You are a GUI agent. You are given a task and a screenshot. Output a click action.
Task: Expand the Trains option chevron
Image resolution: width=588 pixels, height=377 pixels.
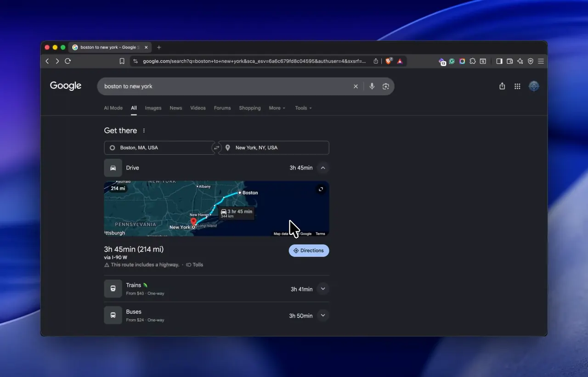[x=323, y=289]
